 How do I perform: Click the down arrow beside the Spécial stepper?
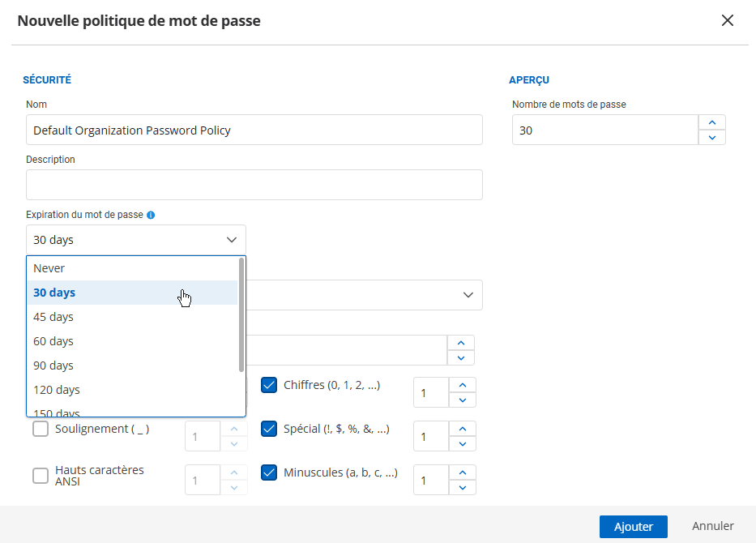click(462, 444)
